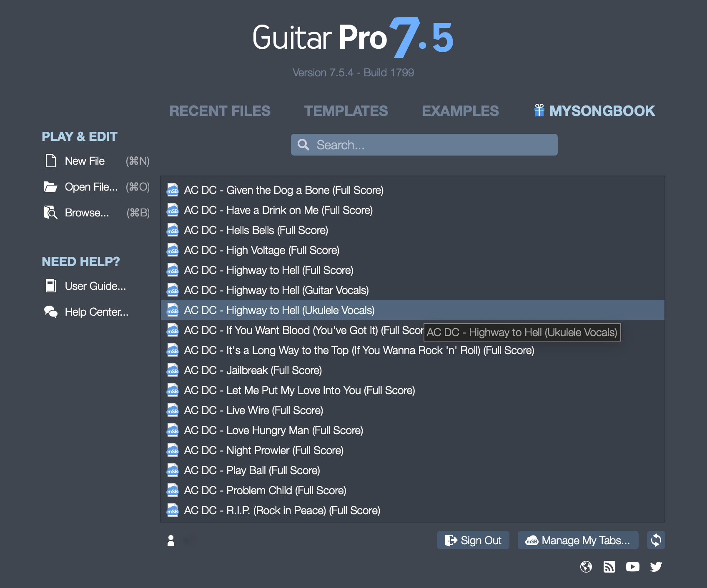This screenshot has width=707, height=588.
Task: Select AC DC - Live Wire (Full Score) text
Action: (254, 410)
